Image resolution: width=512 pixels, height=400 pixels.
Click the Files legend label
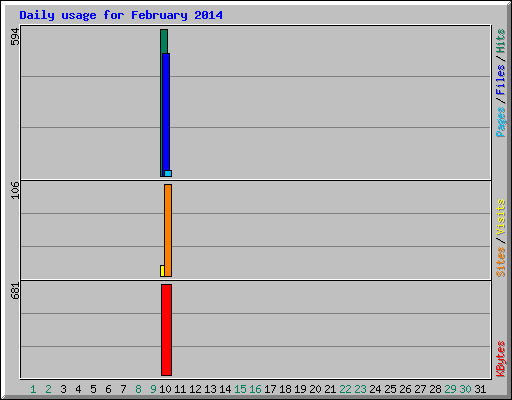pos(500,80)
